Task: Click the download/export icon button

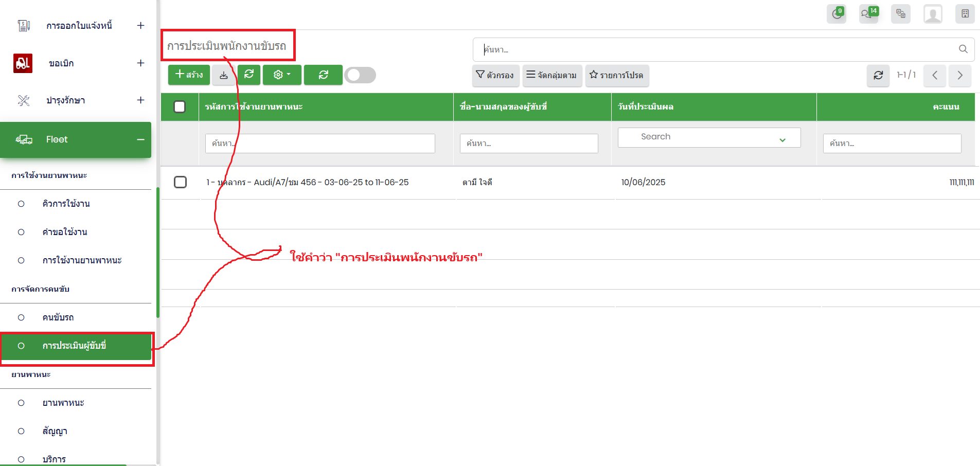Action: point(224,75)
